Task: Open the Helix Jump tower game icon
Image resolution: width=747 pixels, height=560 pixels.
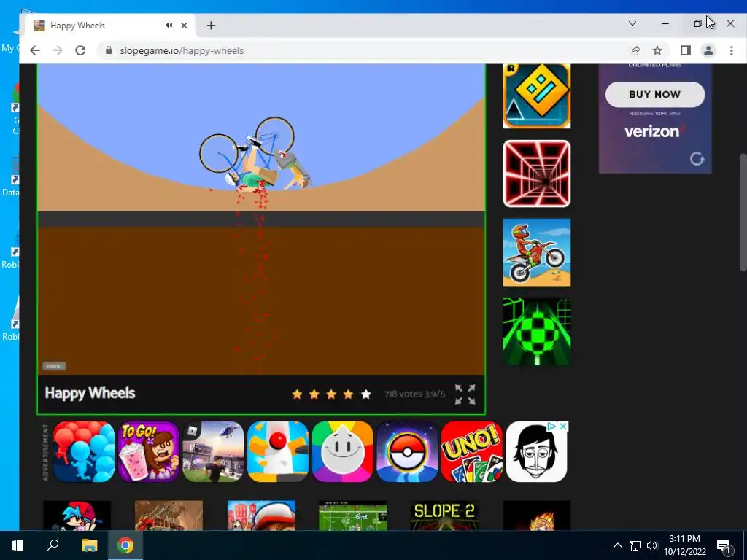Action: click(x=278, y=451)
